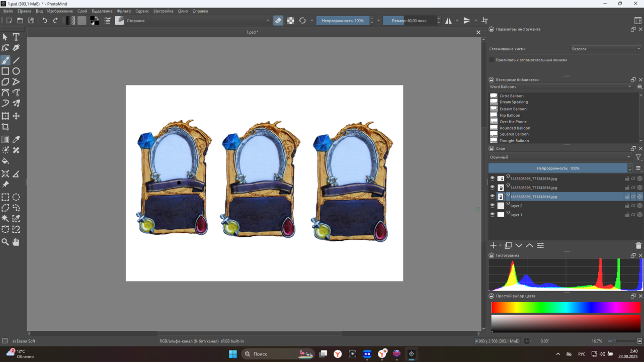
Task: Select the Zoom magnifier tool
Action: 6,242
